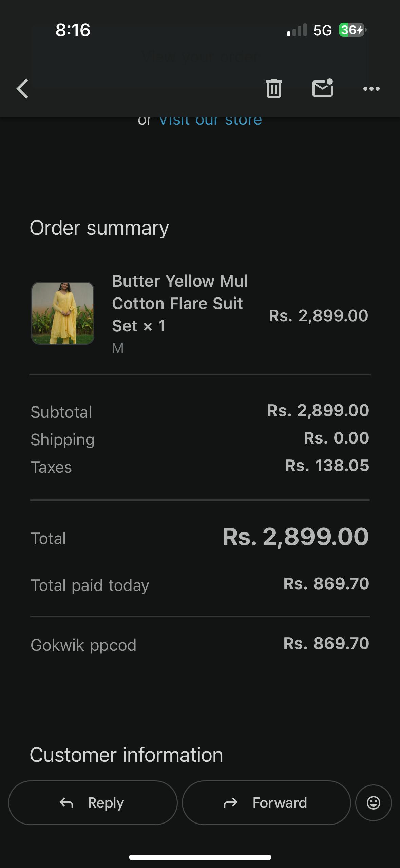Screen dimensions: 400x868
Task: Tap the battery indicator in status bar
Action: pyautogui.click(x=352, y=30)
